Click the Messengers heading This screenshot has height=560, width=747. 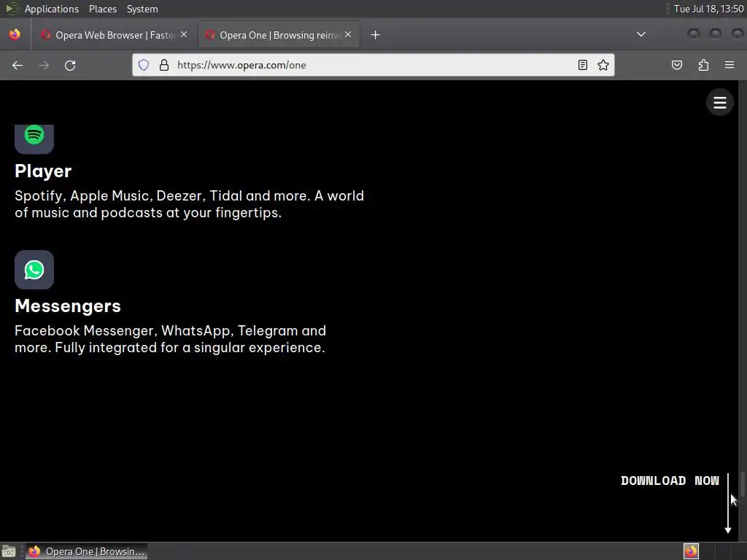click(x=68, y=306)
